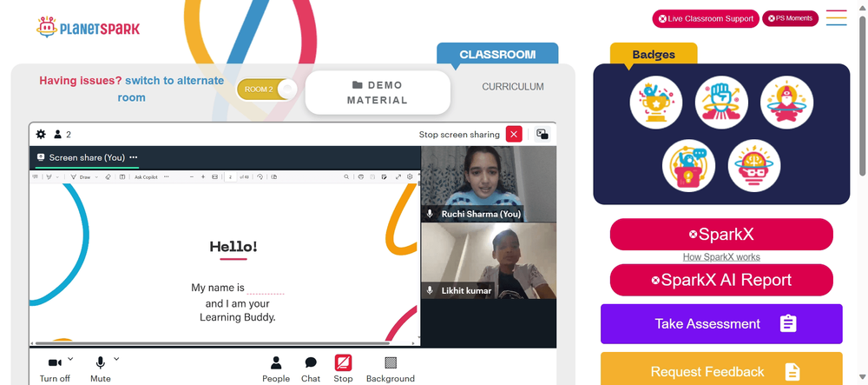This screenshot has width=868, height=385.
Task: Click switch to alternate room text
Action: 170,89
